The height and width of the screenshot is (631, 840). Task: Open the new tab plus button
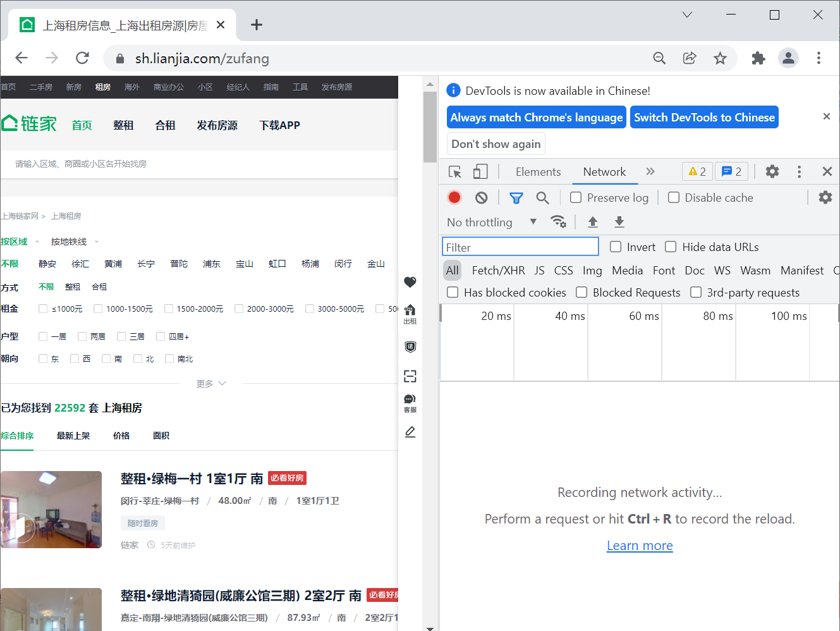[x=257, y=25]
